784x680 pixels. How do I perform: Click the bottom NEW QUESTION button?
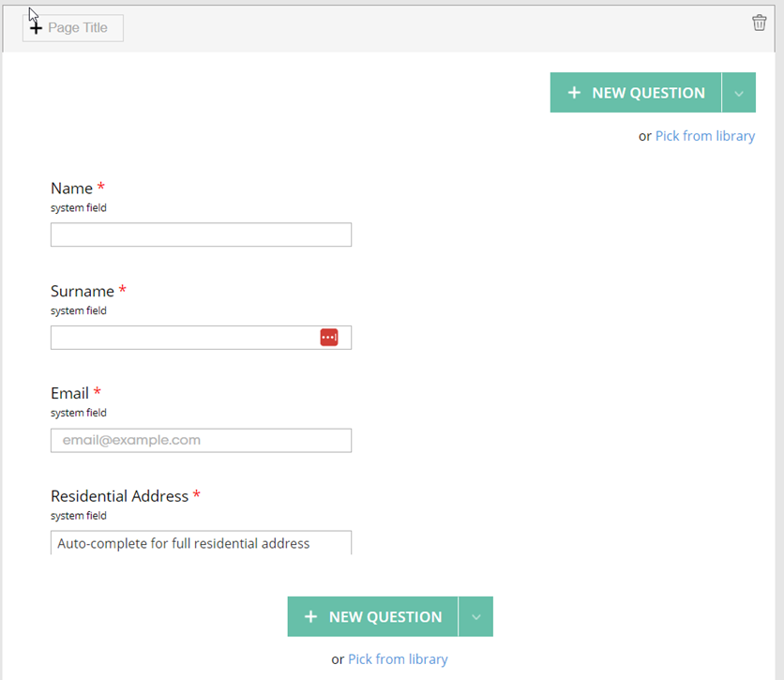pos(372,616)
